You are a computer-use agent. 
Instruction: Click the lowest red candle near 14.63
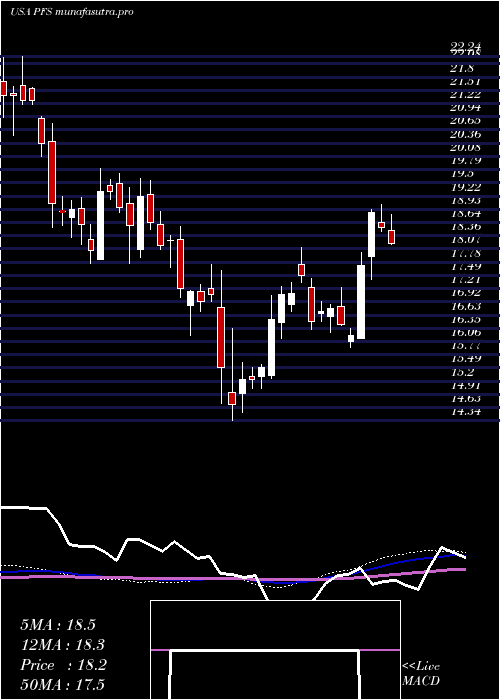coord(232,398)
